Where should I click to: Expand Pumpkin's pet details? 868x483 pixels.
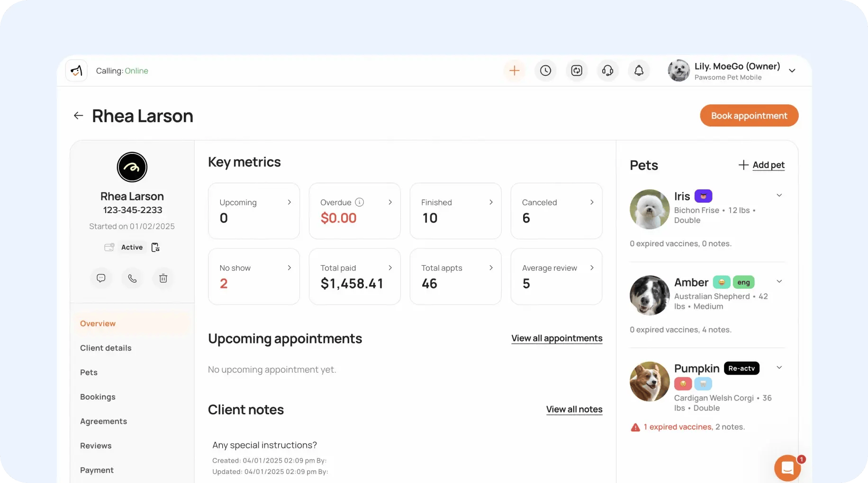(x=779, y=367)
